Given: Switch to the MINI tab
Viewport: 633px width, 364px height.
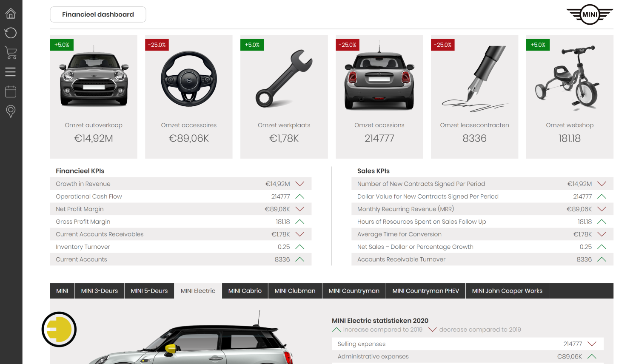Looking at the screenshot, I should (x=62, y=291).
